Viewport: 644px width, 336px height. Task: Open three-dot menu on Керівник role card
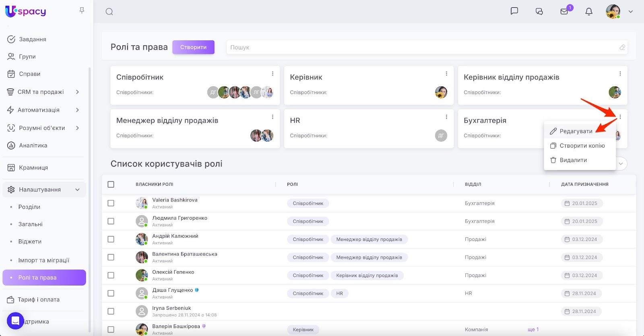(446, 74)
